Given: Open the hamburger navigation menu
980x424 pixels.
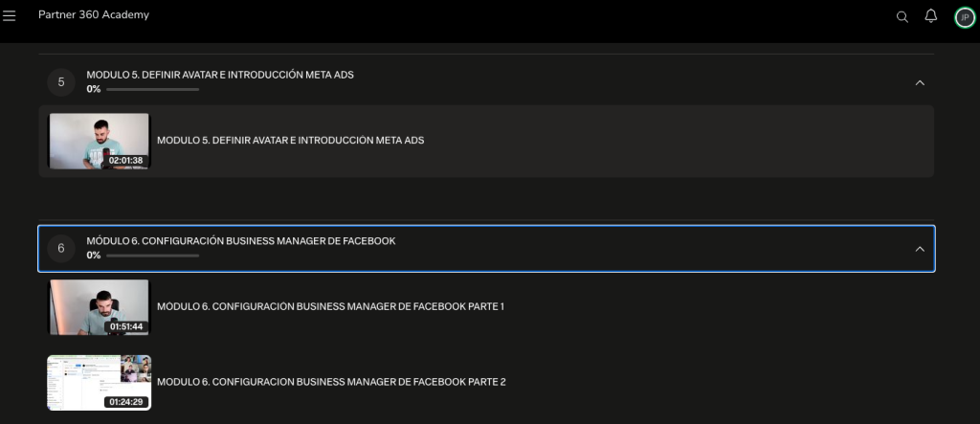Looking at the screenshot, I should [x=9, y=15].
